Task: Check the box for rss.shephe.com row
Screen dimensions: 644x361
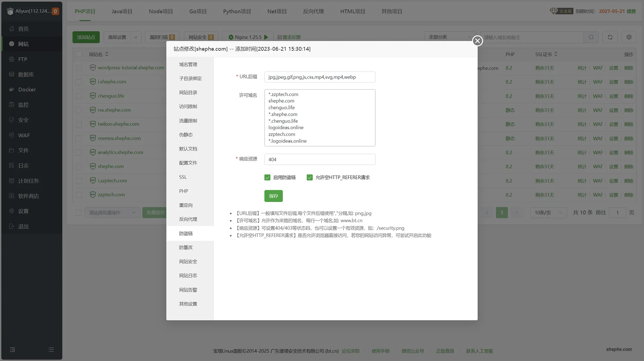Action: pos(79,110)
